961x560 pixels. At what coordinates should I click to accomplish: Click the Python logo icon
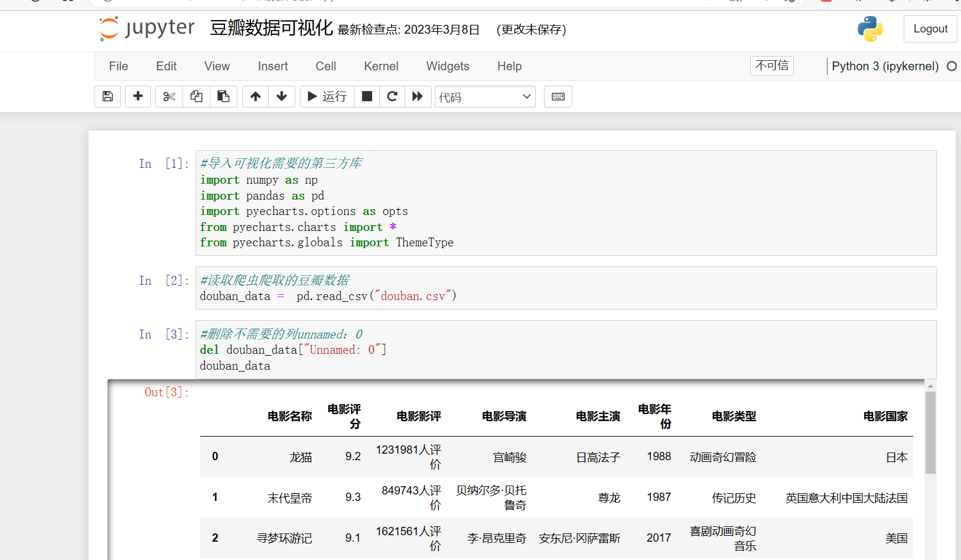point(870,29)
